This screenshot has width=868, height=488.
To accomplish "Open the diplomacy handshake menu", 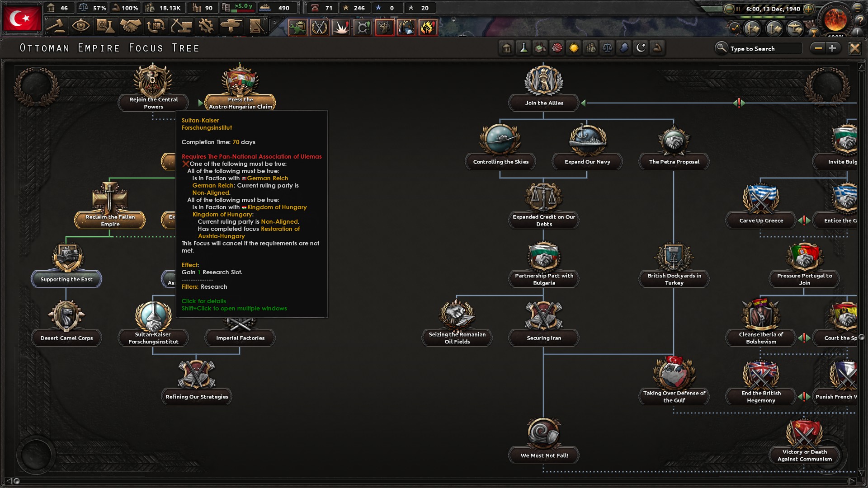I will [x=130, y=26].
